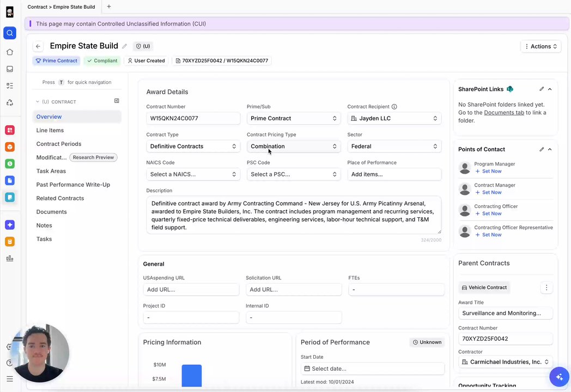Open the Actions menu

coord(541,46)
